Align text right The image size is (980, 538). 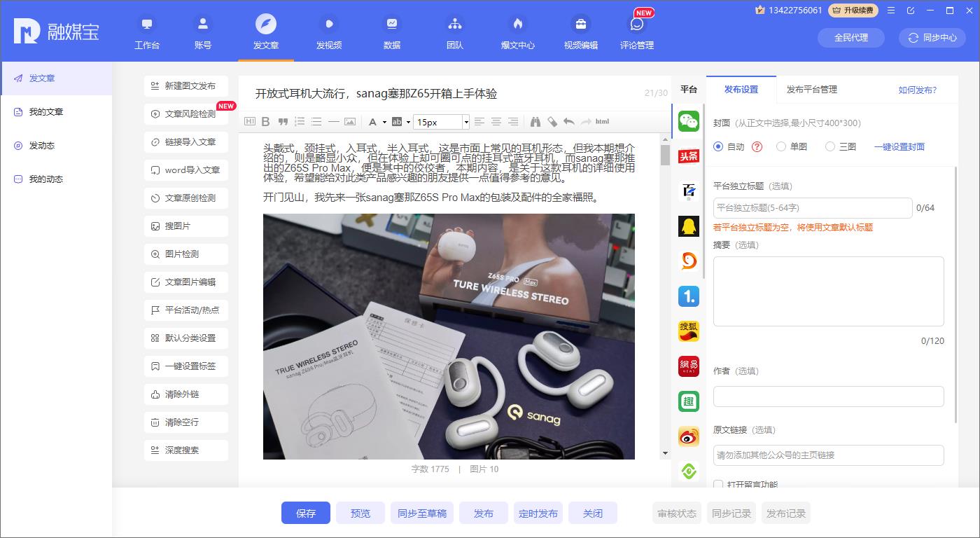tap(513, 122)
